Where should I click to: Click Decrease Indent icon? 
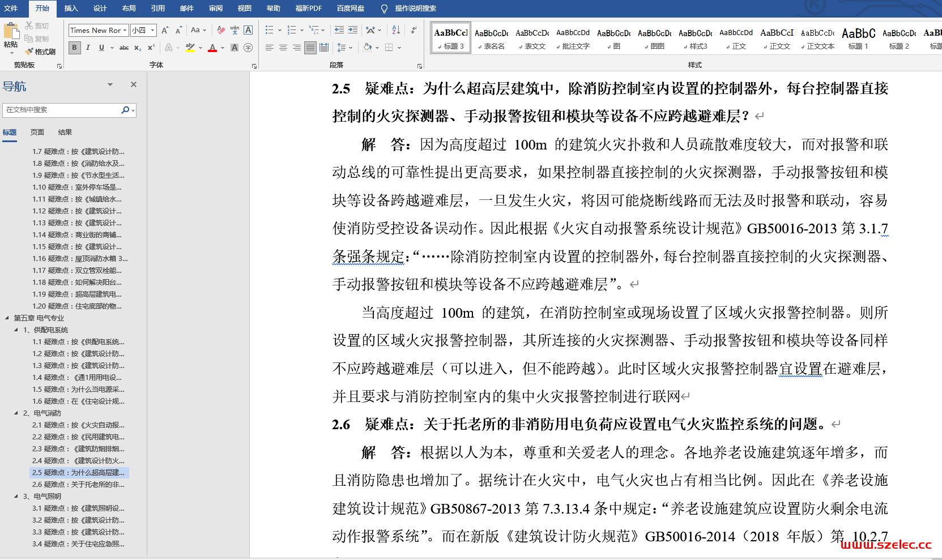pos(339,30)
